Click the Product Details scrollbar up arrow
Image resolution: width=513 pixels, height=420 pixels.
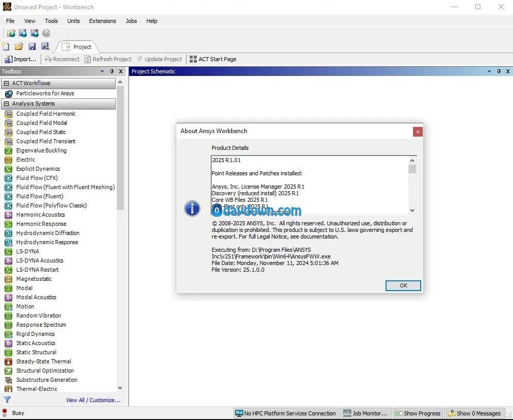click(x=412, y=161)
